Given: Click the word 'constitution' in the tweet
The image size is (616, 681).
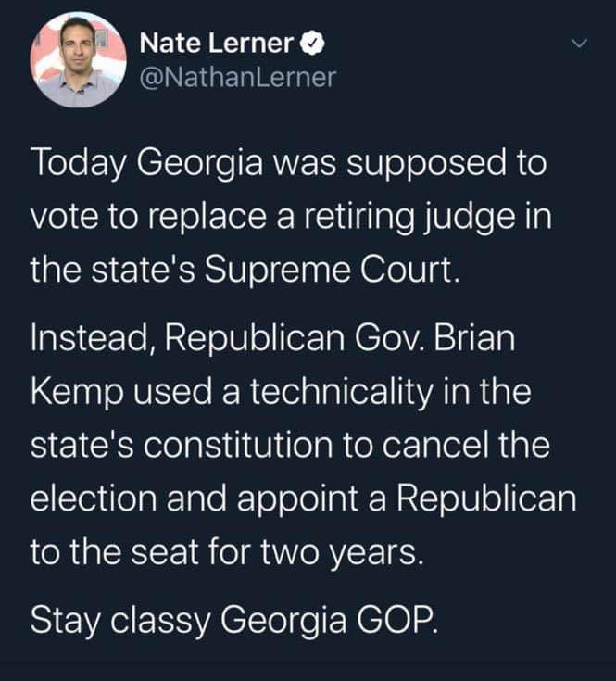Looking at the screenshot, I should click(x=237, y=446).
